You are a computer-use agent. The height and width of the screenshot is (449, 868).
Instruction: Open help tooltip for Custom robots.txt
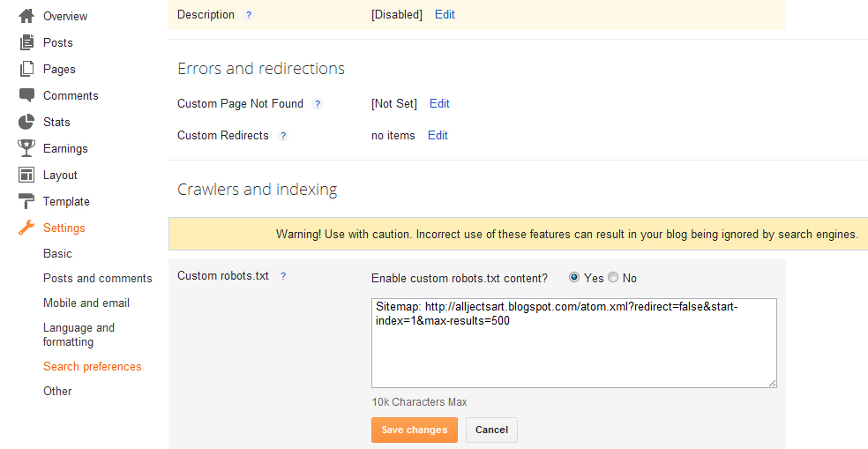(x=283, y=276)
